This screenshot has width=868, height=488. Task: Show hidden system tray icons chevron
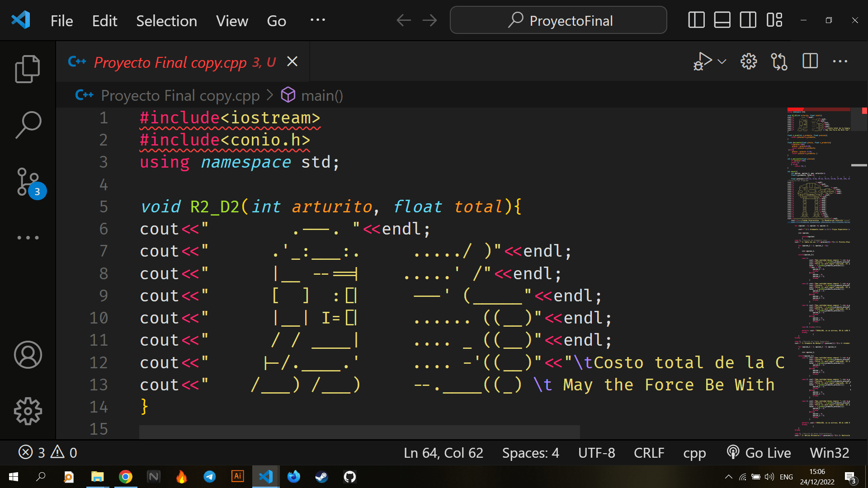pos(728,477)
